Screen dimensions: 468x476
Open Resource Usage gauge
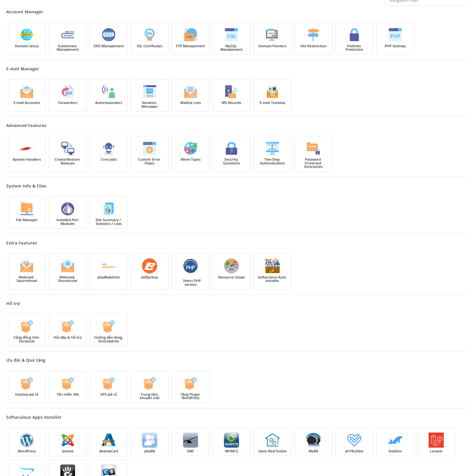(x=231, y=271)
